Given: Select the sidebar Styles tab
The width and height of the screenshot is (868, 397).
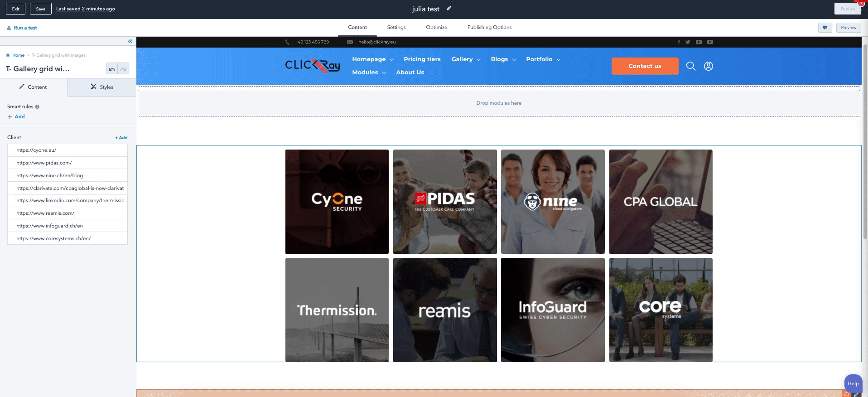Looking at the screenshot, I should coord(102,87).
